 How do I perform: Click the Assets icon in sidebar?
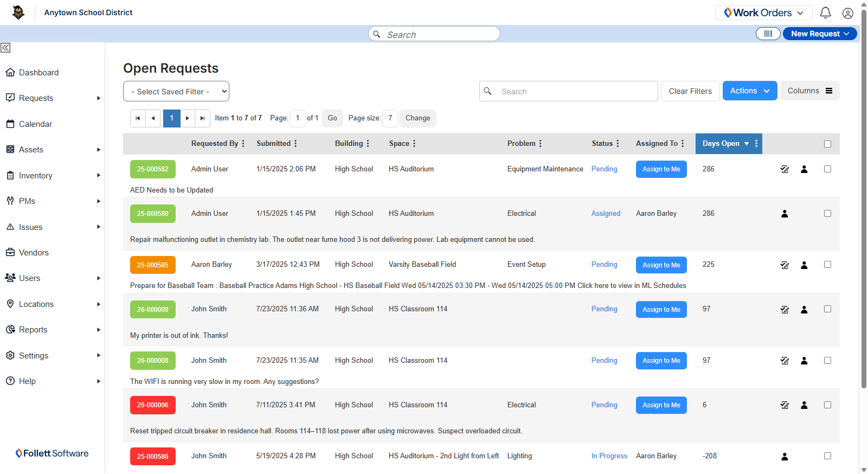pyautogui.click(x=10, y=149)
